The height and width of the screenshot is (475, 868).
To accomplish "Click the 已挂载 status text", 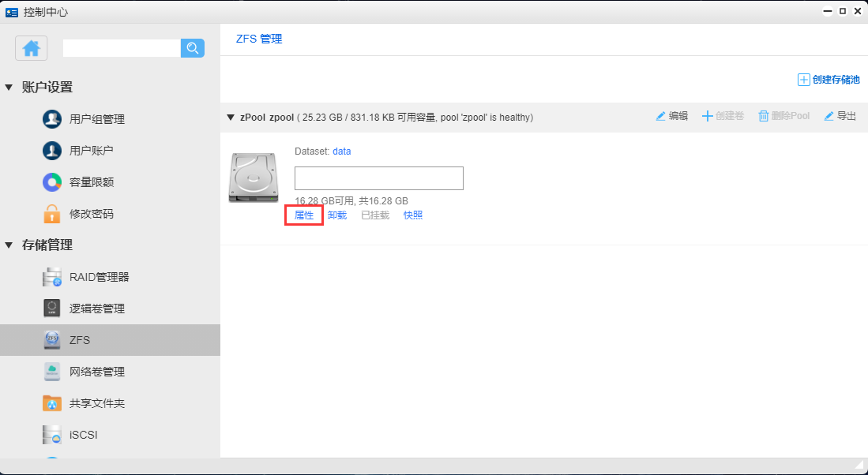I will tap(375, 215).
